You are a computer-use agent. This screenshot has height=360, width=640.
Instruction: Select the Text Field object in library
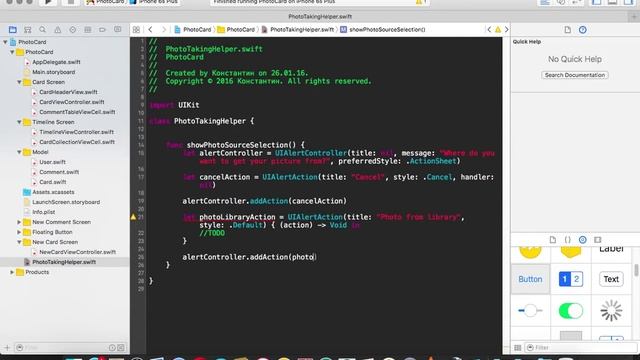611,279
